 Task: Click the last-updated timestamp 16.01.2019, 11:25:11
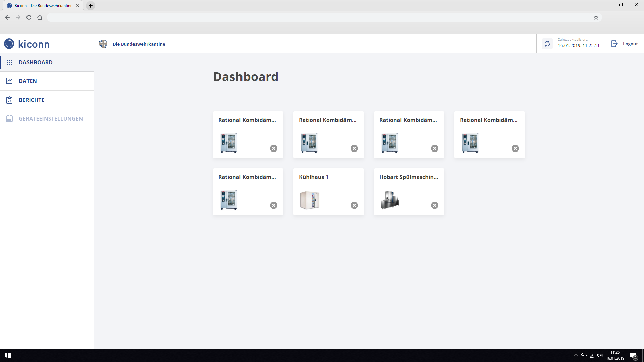click(x=579, y=46)
